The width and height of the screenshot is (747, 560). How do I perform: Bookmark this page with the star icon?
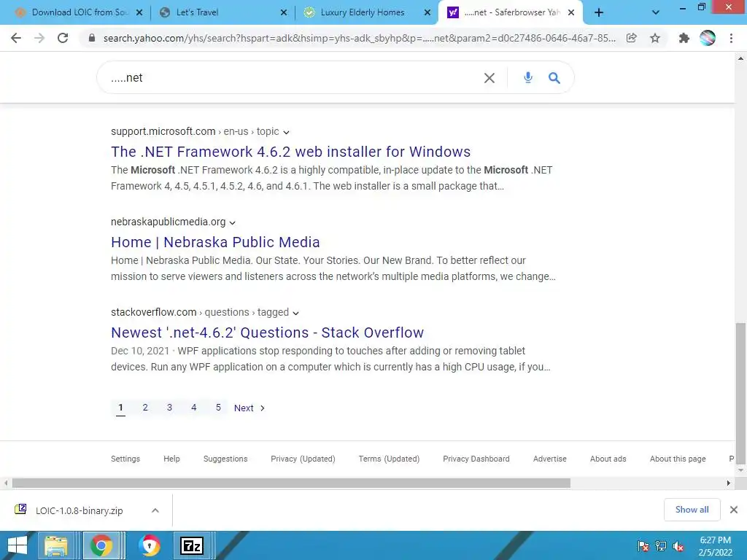click(x=655, y=38)
